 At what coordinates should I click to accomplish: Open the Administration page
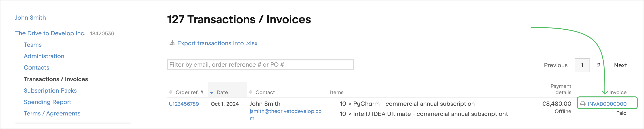tap(44, 56)
